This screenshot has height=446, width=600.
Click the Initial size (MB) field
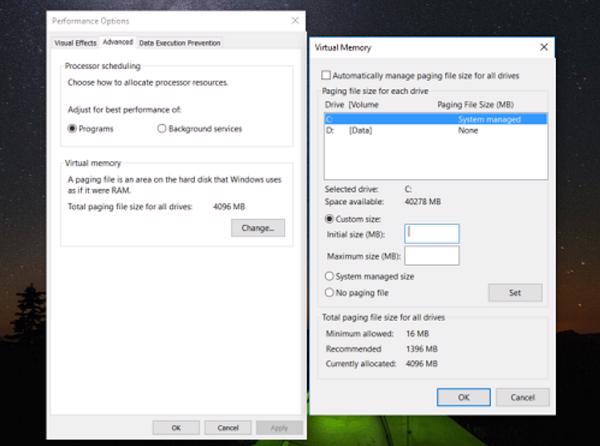point(431,234)
